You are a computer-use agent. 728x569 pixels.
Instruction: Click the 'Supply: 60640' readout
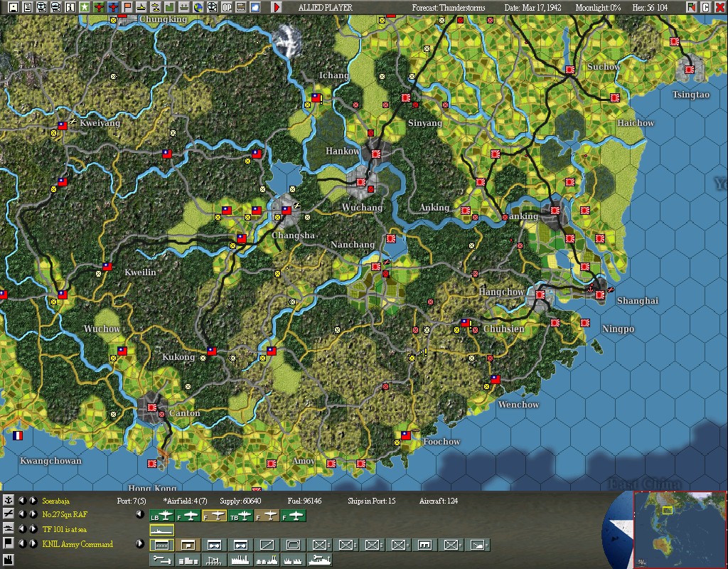pos(240,501)
